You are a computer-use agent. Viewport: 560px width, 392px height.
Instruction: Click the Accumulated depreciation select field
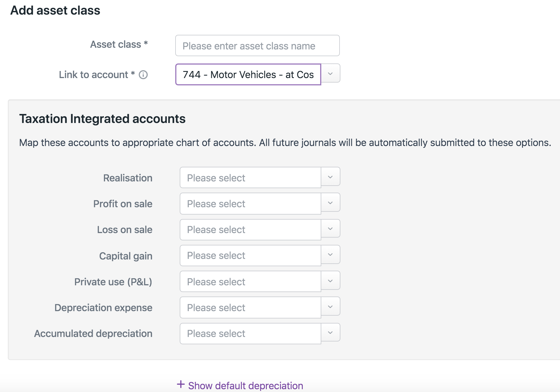(x=250, y=334)
